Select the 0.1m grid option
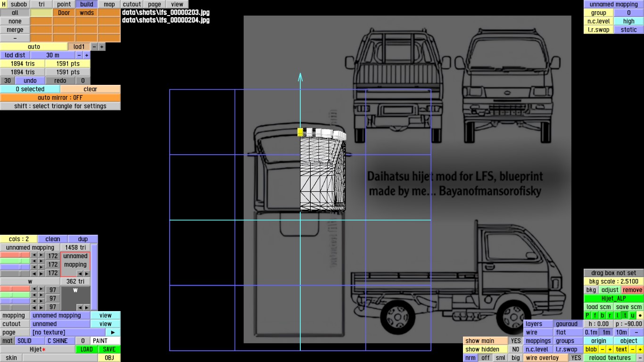 point(591,332)
